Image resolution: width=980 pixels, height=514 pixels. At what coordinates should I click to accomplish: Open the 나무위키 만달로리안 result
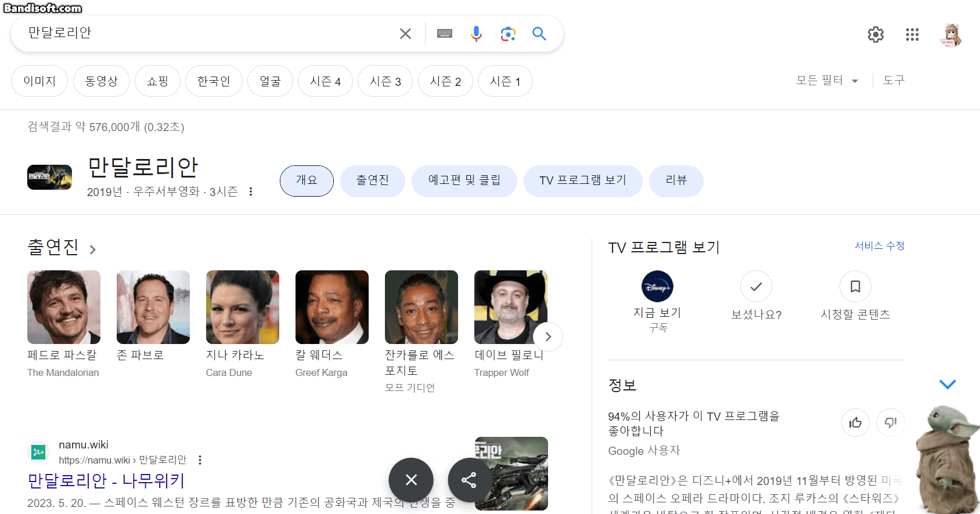(106, 480)
